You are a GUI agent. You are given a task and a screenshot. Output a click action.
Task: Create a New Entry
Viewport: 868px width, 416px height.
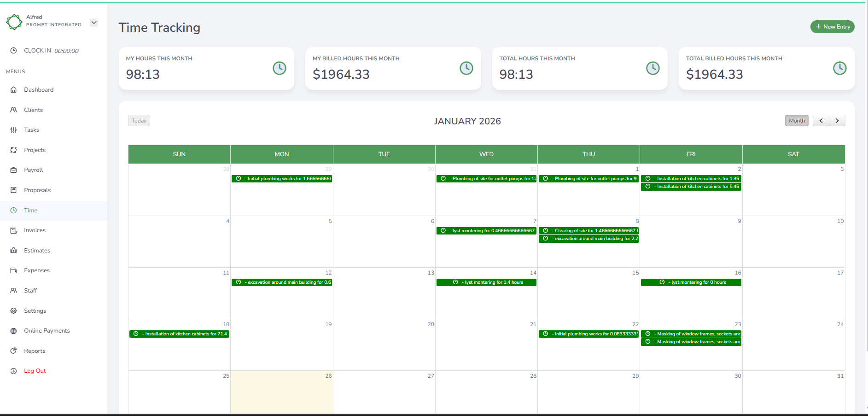[x=832, y=27]
